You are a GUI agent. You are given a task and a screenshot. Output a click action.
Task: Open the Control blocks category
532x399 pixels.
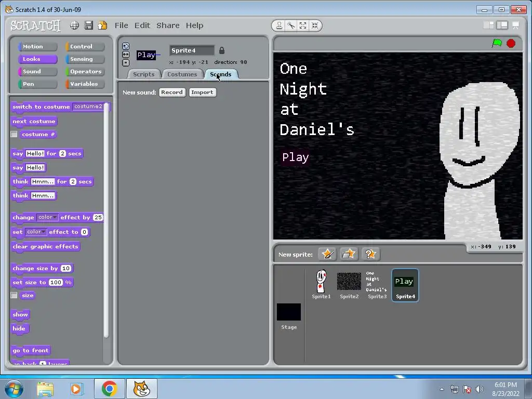pyautogui.click(x=85, y=46)
